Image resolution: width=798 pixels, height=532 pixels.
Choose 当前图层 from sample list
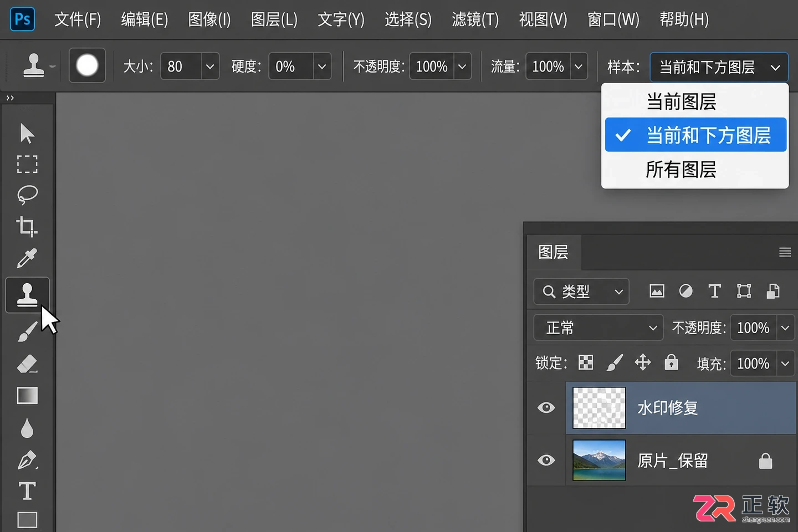695,101
